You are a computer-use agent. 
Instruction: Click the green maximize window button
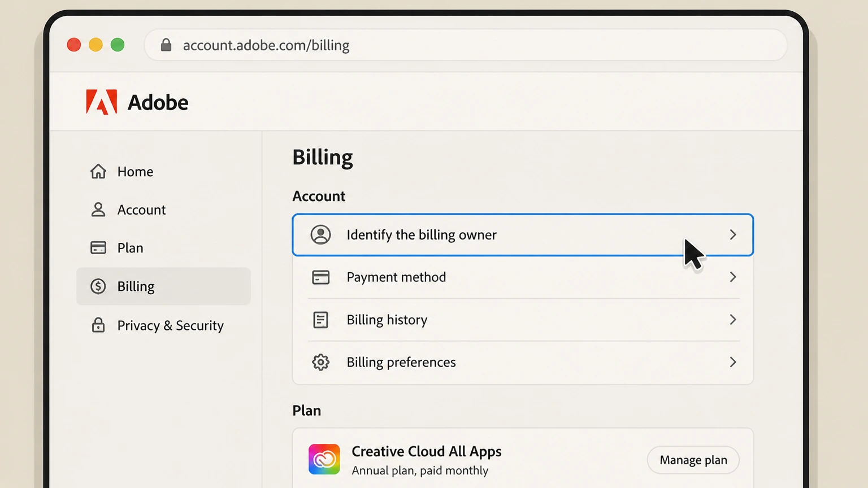118,45
